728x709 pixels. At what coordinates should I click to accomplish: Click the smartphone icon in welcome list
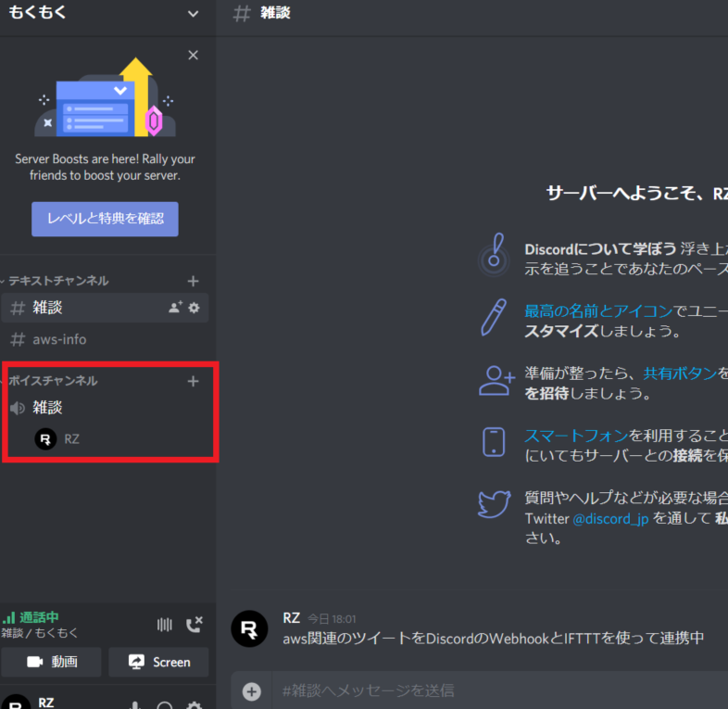tap(494, 442)
